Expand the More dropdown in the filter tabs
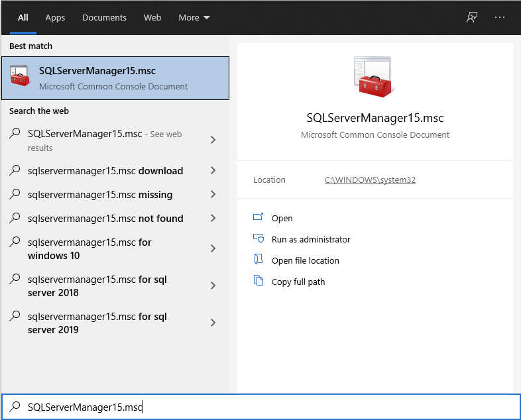 tap(194, 18)
